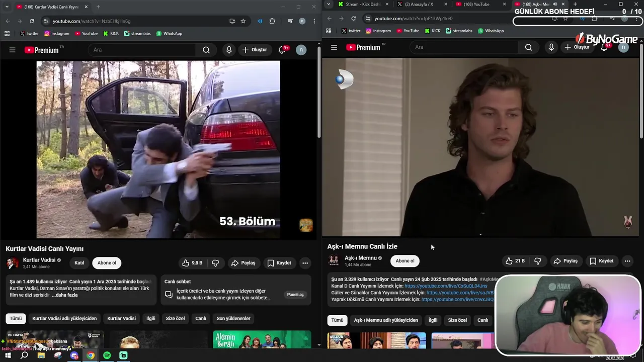Subscribe to Kurtlar Vadisi with 'Abone ol'

point(107,263)
